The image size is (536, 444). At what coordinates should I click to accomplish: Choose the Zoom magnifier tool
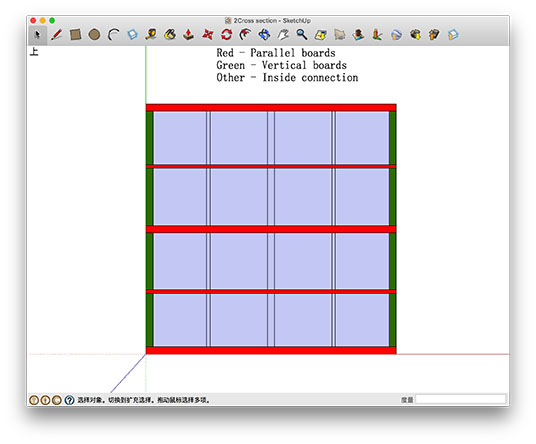(302, 35)
